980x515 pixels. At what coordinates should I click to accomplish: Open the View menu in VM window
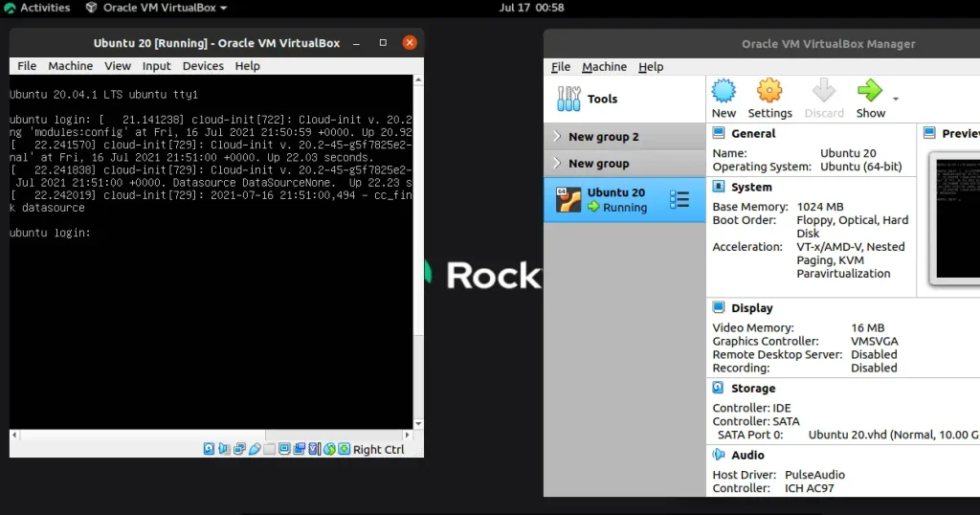(118, 66)
